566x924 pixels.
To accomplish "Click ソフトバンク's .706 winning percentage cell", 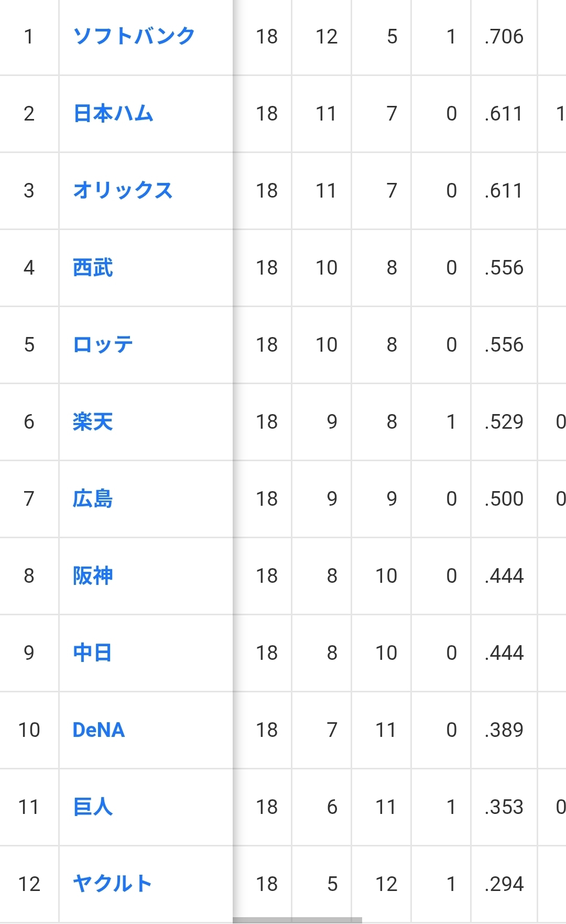I will pyautogui.click(x=504, y=37).
